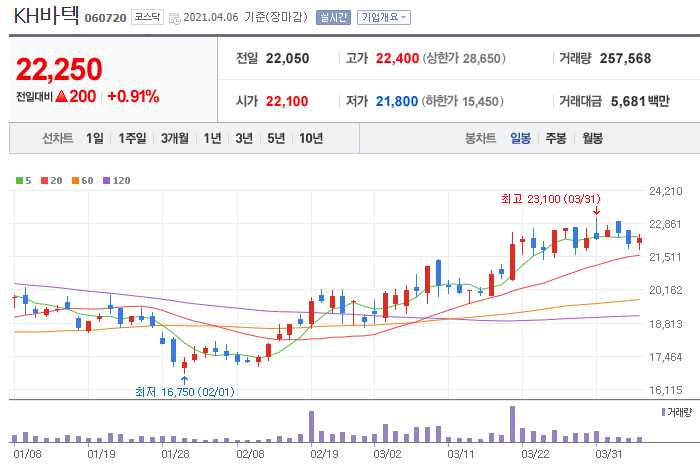
Task: Click the orange 60-day moving average swatch
Action: click(x=75, y=181)
